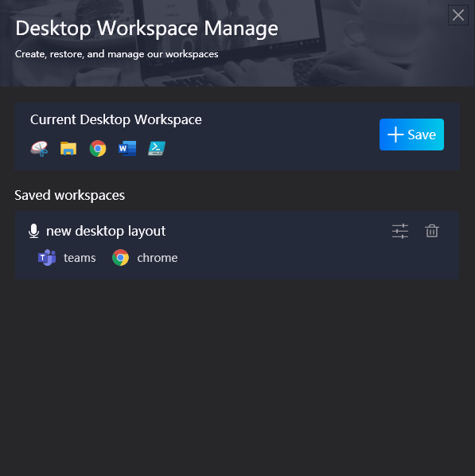Image resolution: width=475 pixels, height=476 pixels.
Task: Click the plus sign on Save button
Action: (x=395, y=135)
